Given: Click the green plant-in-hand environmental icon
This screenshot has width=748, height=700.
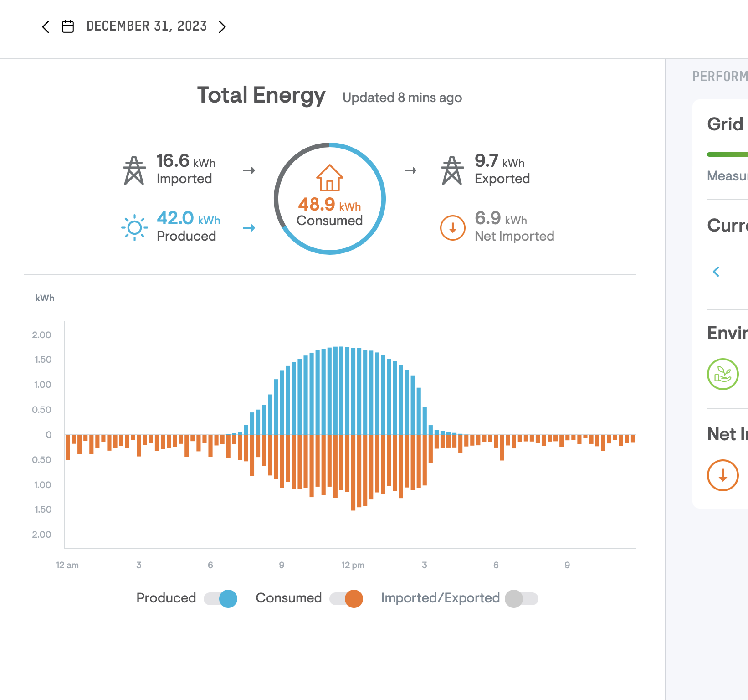Looking at the screenshot, I should click(722, 374).
